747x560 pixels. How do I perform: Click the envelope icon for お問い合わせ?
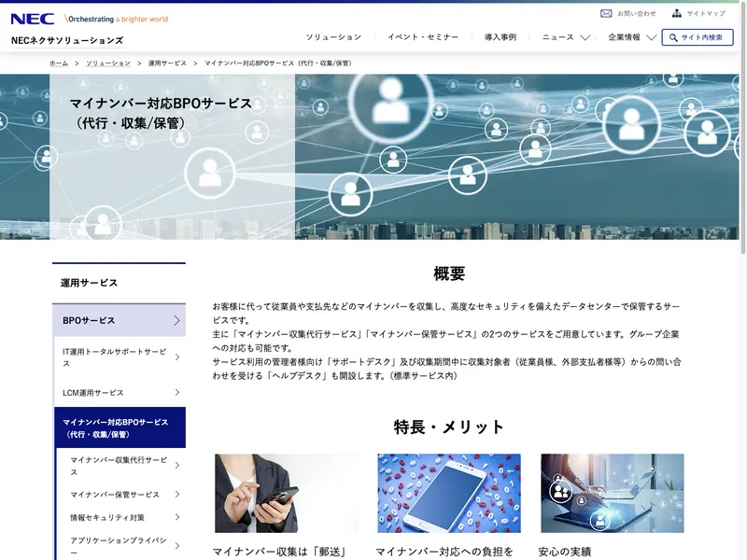tap(606, 14)
